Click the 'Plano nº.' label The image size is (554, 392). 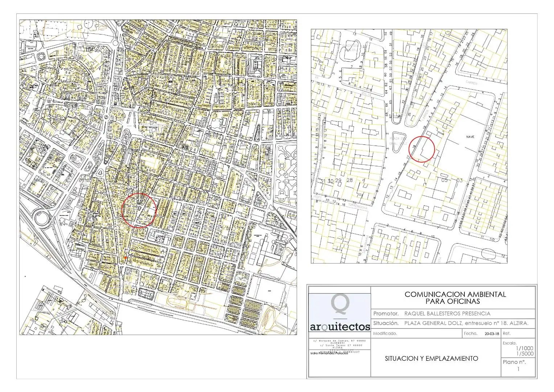[514, 362]
